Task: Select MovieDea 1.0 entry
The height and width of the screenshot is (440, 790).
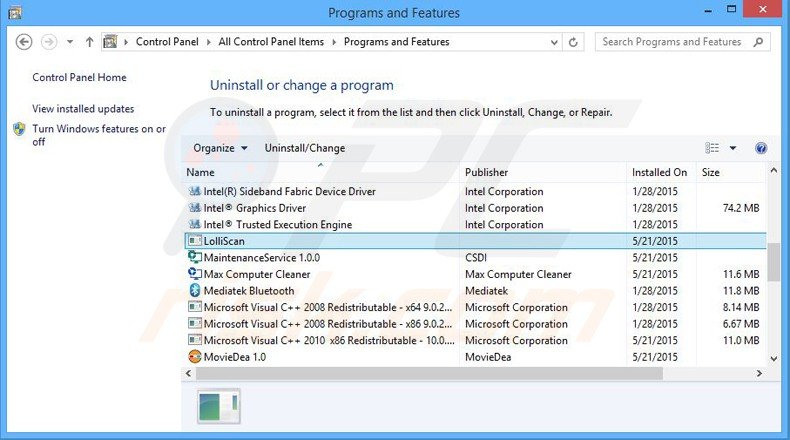Action: (235, 357)
